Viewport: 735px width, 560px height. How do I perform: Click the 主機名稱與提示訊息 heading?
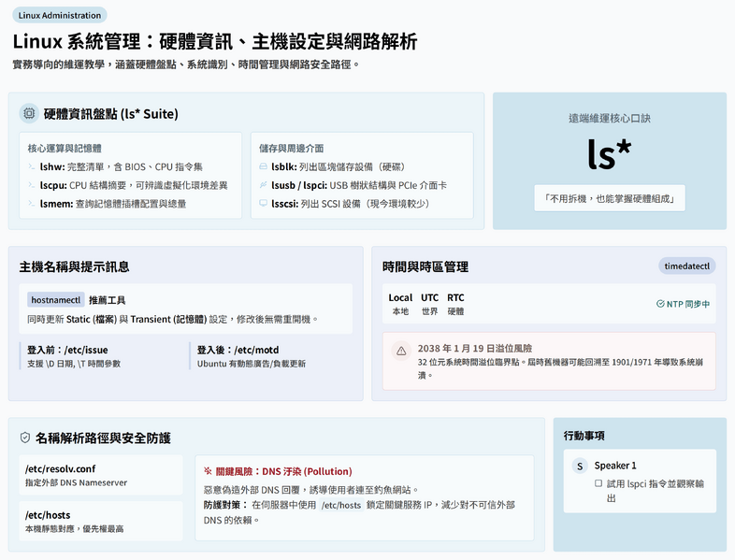tap(74, 266)
